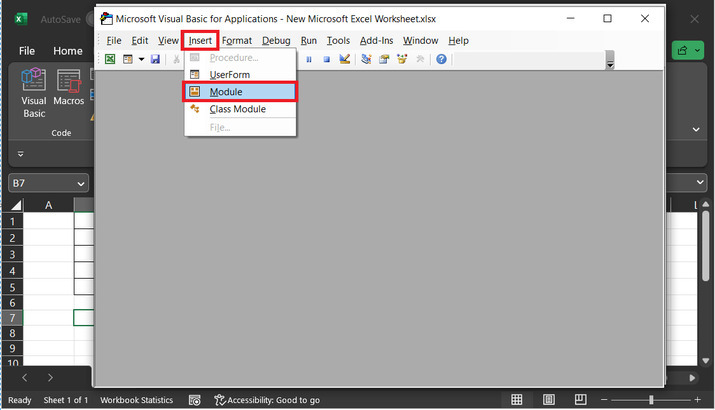Click the Toolbox icon in VBA toolbar

click(x=420, y=59)
